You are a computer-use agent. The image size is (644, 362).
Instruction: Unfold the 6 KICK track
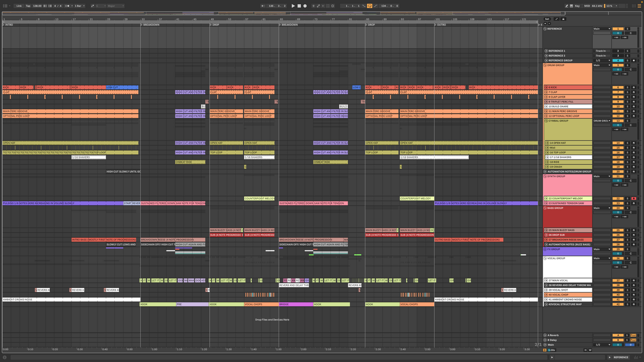tap(546, 87)
